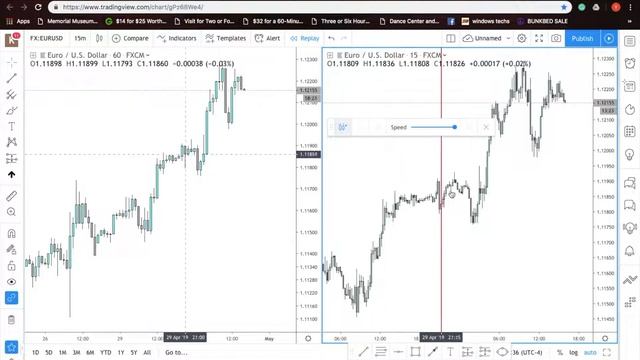Create an Alert from the toolbar

click(267, 38)
